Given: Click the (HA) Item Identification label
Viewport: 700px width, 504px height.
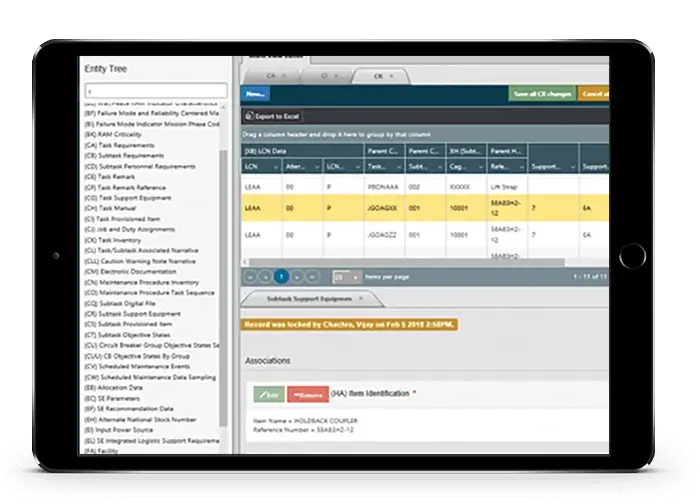Looking at the screenshot, I should (370, 393).
